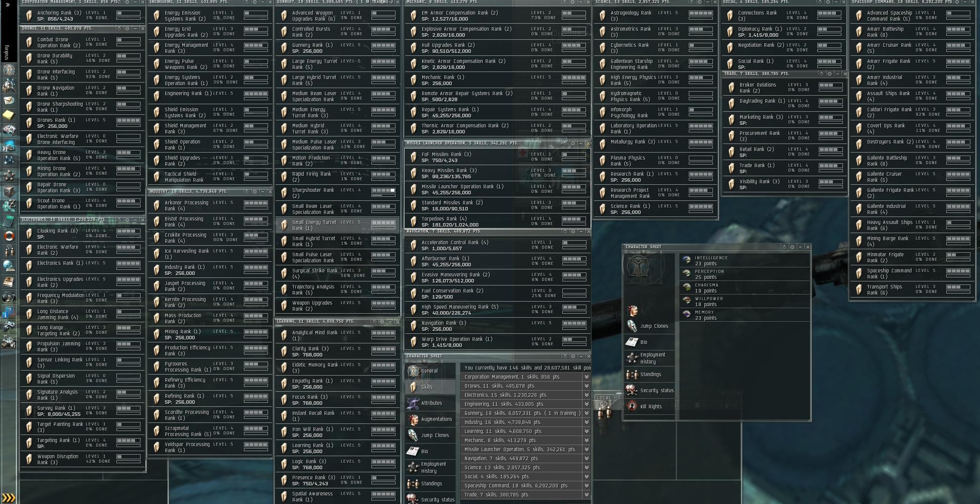Switch to the General tab in Character Sheet
980x504 pixels.
click(x=431, y=371)
